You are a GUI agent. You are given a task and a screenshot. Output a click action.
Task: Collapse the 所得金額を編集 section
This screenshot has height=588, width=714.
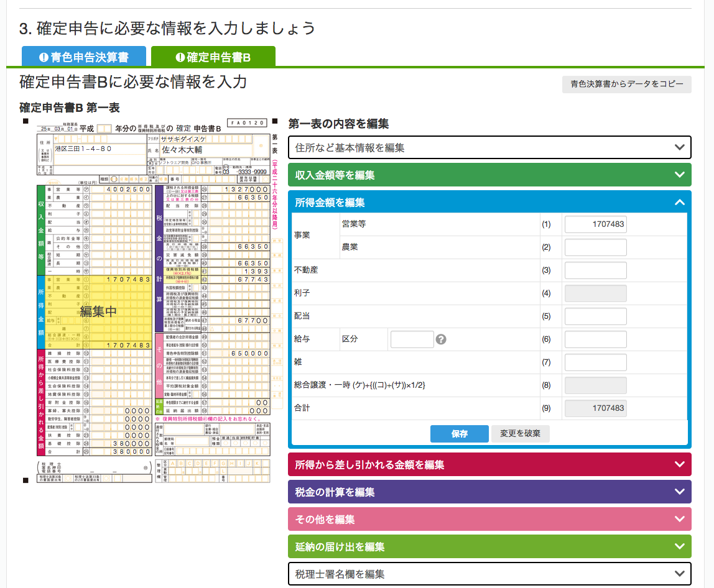pos(489,202)
